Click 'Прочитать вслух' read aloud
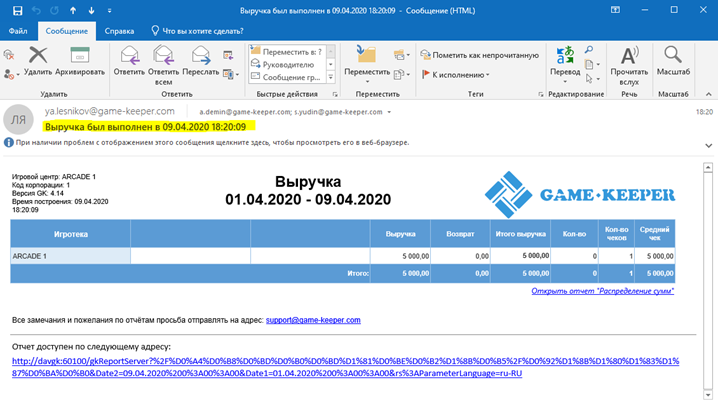Screen dimensions: 718x406 629,65
